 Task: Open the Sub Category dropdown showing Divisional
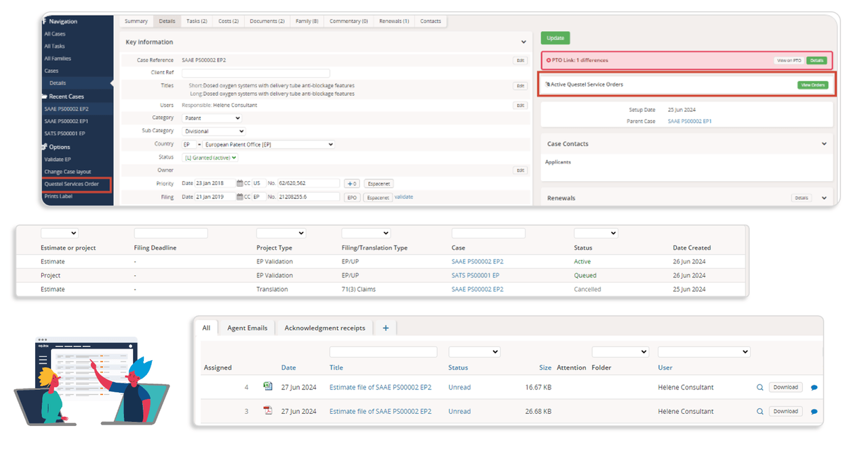click(212, 131)
